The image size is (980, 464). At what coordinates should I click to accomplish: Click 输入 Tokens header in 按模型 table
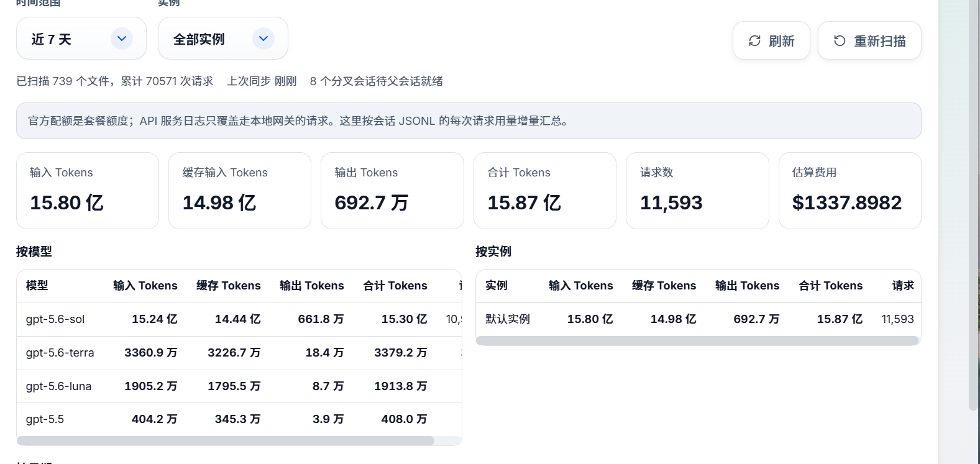coord(145,286)
